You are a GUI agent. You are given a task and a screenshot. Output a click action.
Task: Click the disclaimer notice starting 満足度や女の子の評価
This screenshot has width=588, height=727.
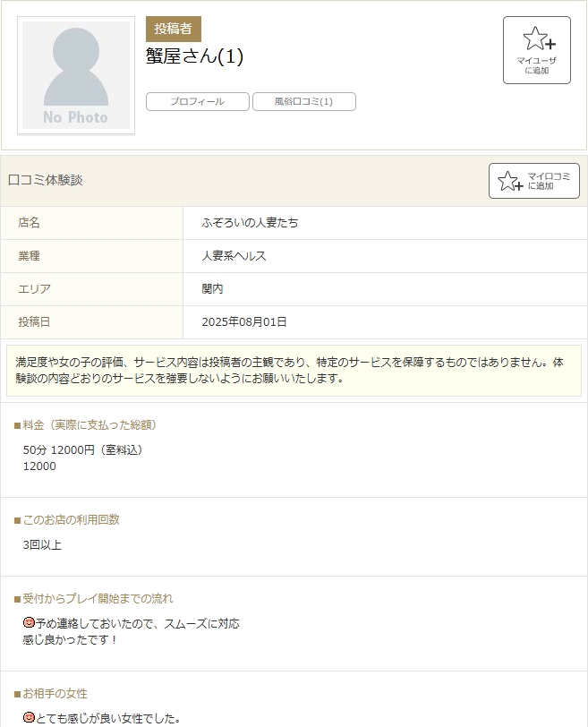[x=294, y=371]
